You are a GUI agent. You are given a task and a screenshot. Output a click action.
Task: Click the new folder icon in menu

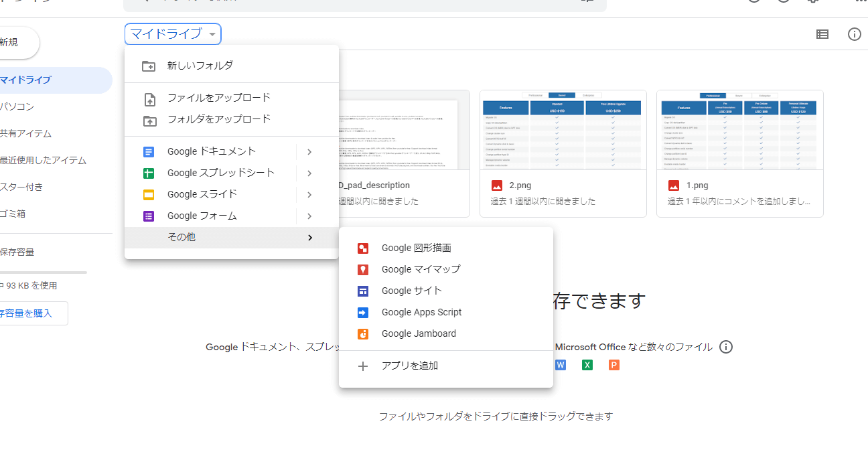coord(149,66)
